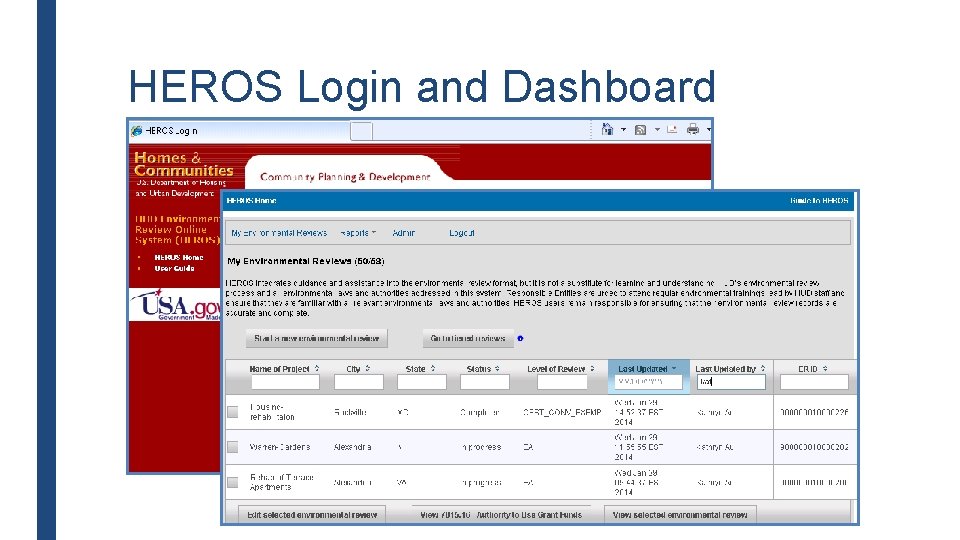
Task: Click HEROS Home title in blue header
Action: point(252,200)
